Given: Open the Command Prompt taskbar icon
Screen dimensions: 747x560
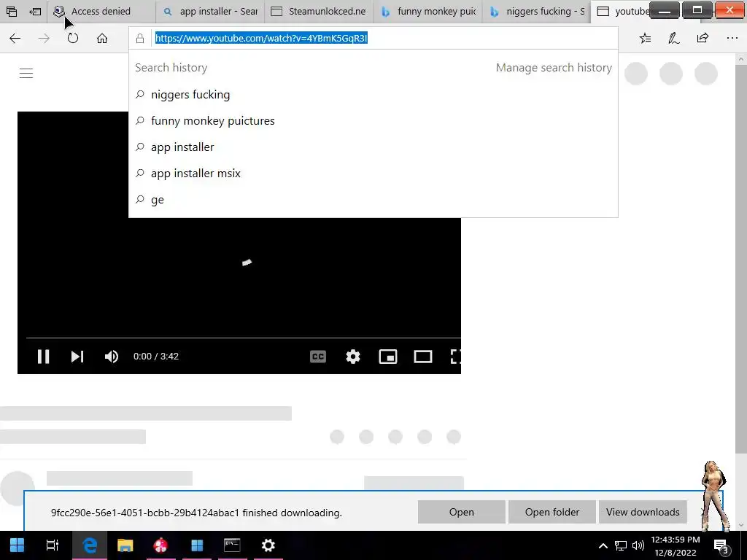Looking at the screenshot, I should 232,545.
